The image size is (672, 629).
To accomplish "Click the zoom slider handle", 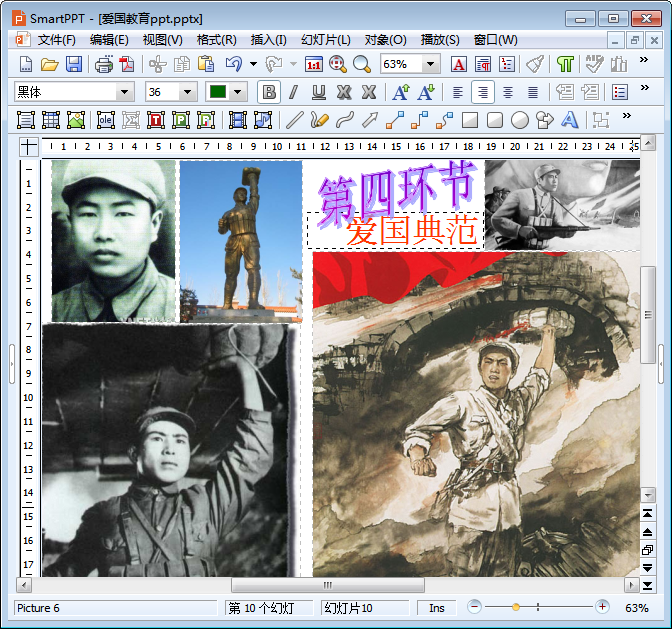I will [516, 607].
